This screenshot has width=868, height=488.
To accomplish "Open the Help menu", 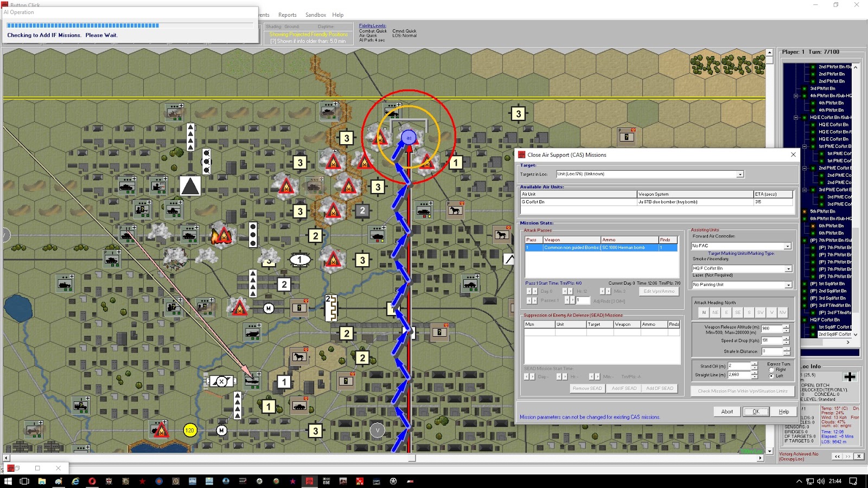I will tap(338, 15).
